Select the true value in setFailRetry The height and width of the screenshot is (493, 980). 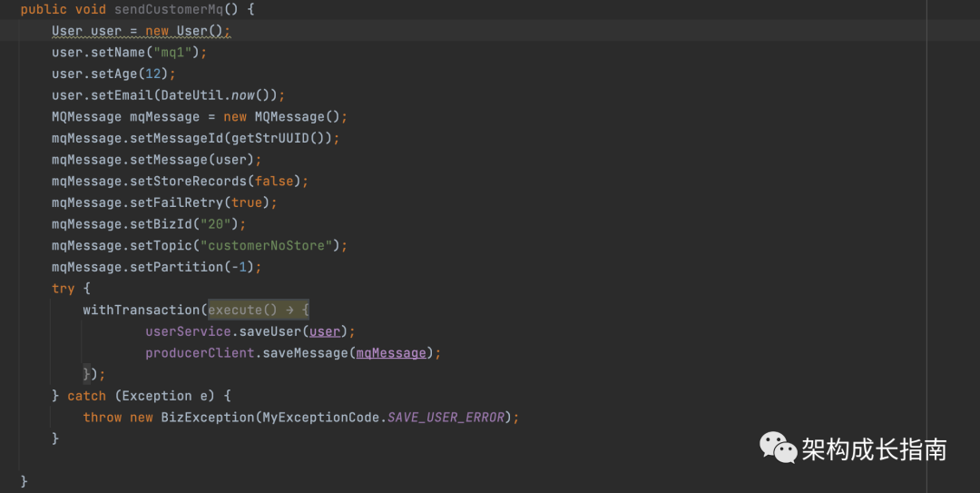click(246, 202)
